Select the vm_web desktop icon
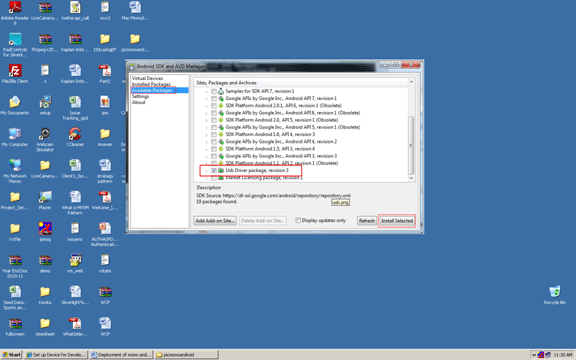This screenshot has height=360, width=576. tap(75, 260)
